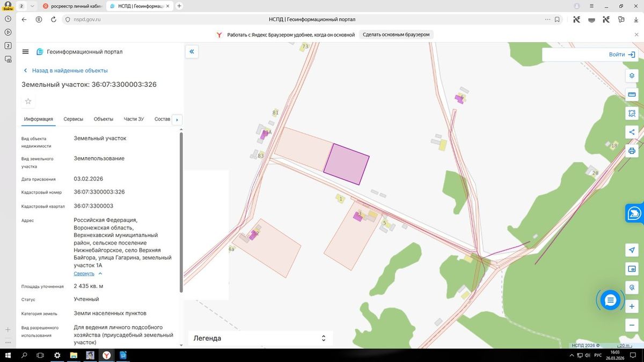Click the area value 2 435 кв. м
This screenshot has height=362, width=644.
coord(89,286)
